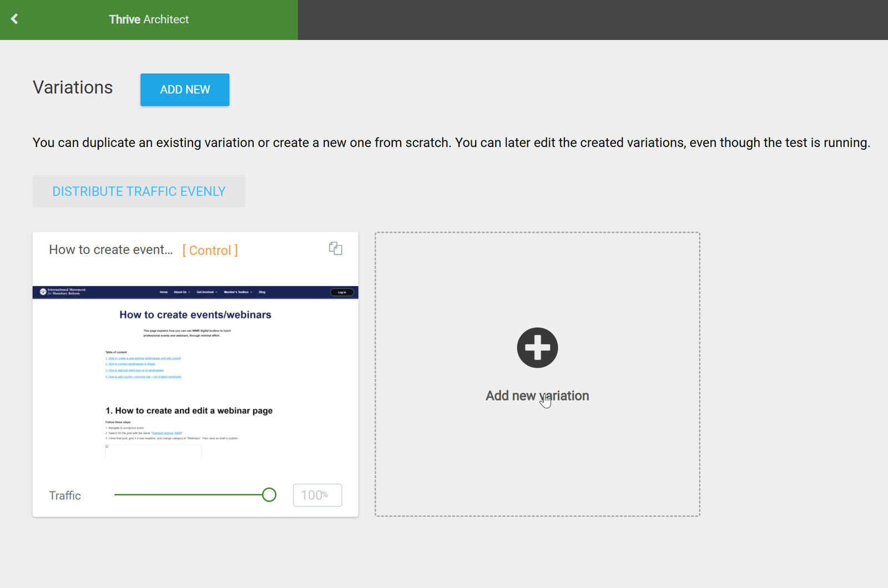Expand About Us menu in preview

(x=181, y=292)
